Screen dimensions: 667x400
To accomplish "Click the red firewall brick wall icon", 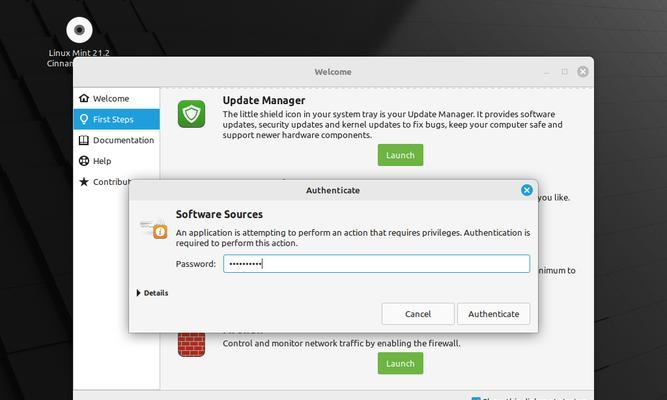I will coord(191,344).
